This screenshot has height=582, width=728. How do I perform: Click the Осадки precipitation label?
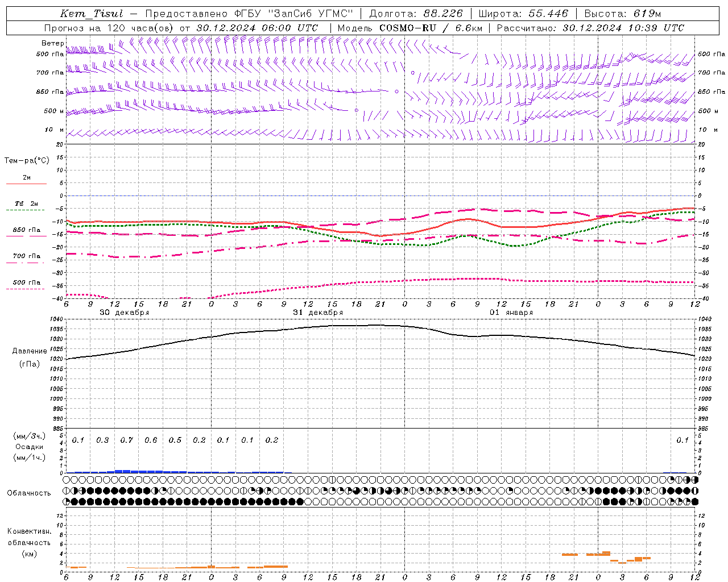[29, 447]
